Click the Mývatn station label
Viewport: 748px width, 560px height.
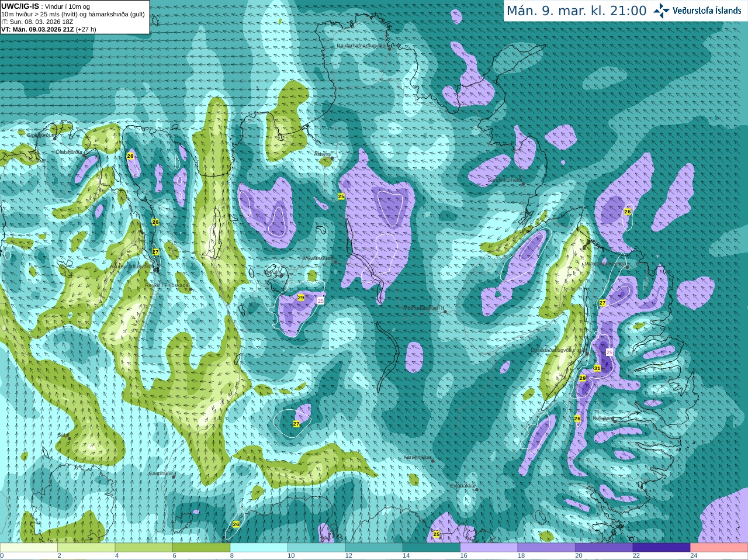coord(272,272)
